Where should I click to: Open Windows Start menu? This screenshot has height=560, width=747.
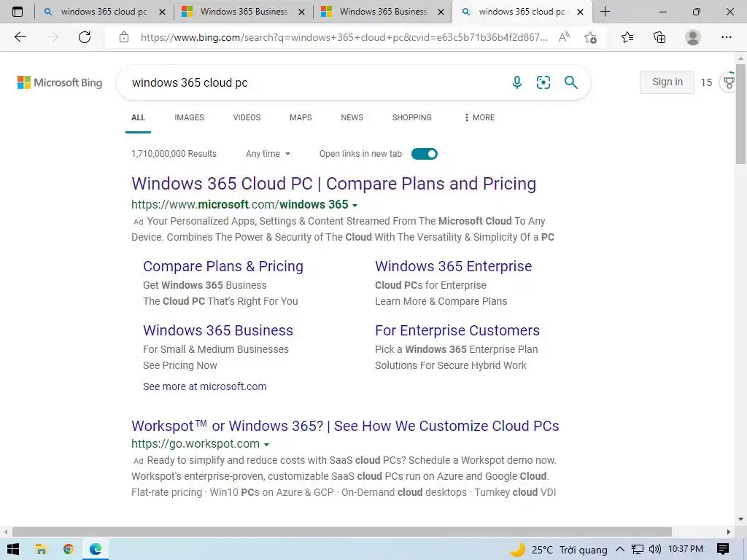[13, 549]
